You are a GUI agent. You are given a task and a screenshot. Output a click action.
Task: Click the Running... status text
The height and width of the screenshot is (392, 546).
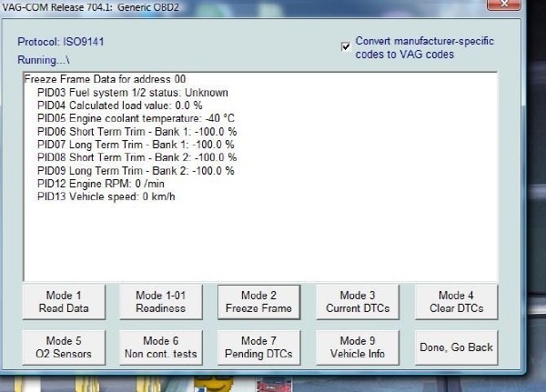[x=44, y=60]
